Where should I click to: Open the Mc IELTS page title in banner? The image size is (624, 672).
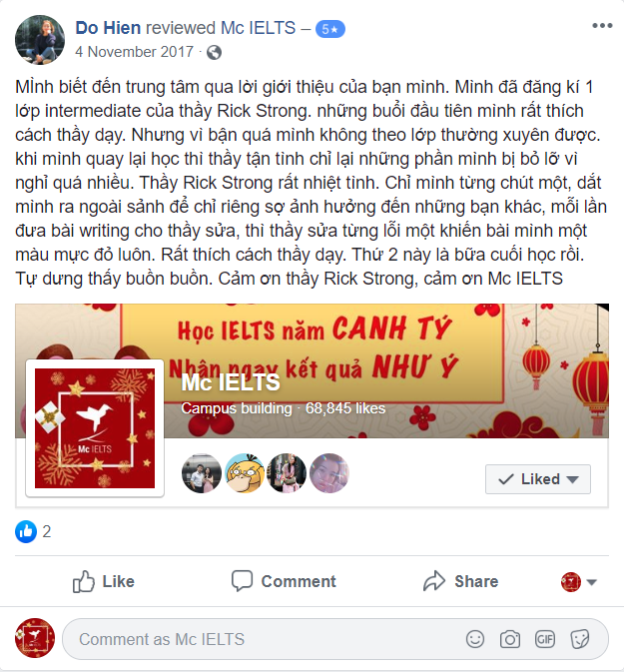click(231, 382)
